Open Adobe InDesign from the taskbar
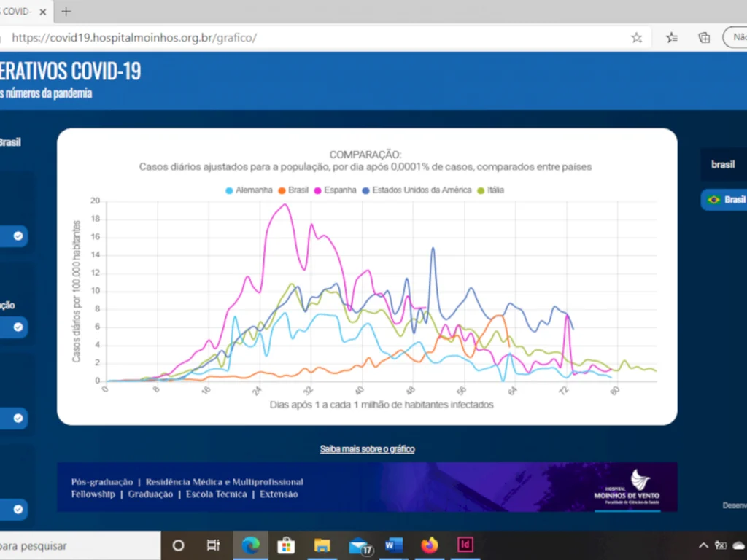Screen dimensions: 747x560 click(465, 545)
